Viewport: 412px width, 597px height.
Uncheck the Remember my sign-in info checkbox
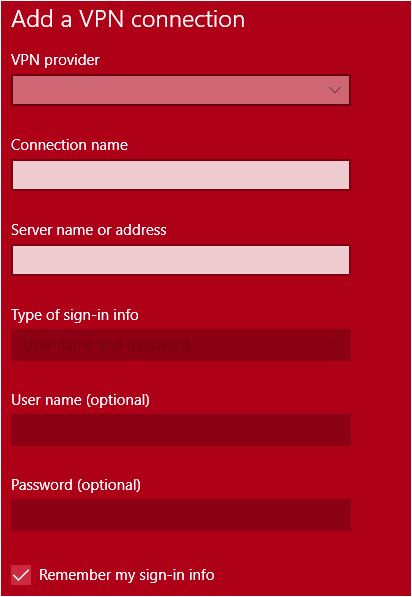[21, 575]
